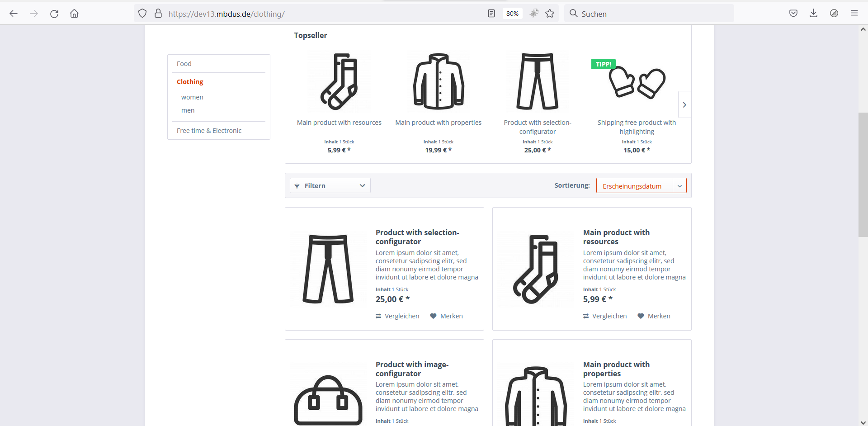This screenshot has height=426, width=868.
Task: Open the Main product with properties topseller link
Action: click(438, 123)
